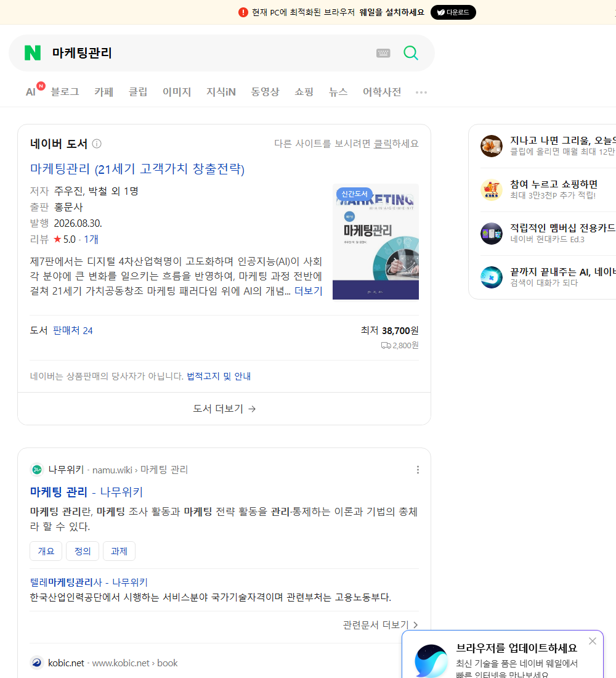Open the www.kobic.net › book result source

tap(135, 663)
